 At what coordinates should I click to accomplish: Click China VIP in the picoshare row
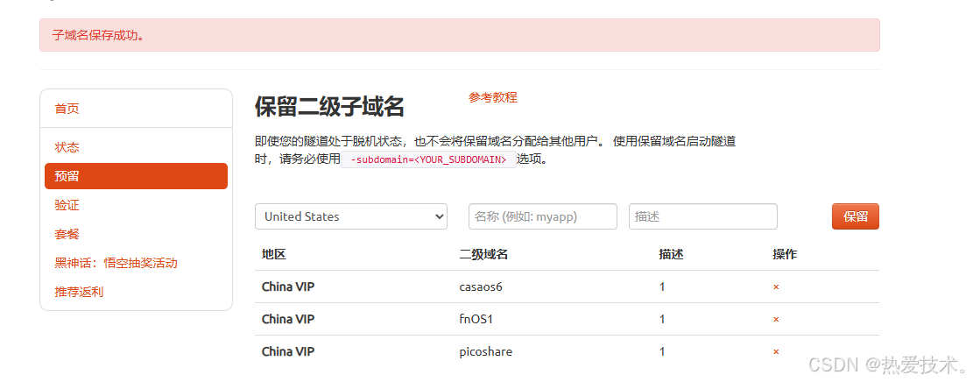pos(288,352)
